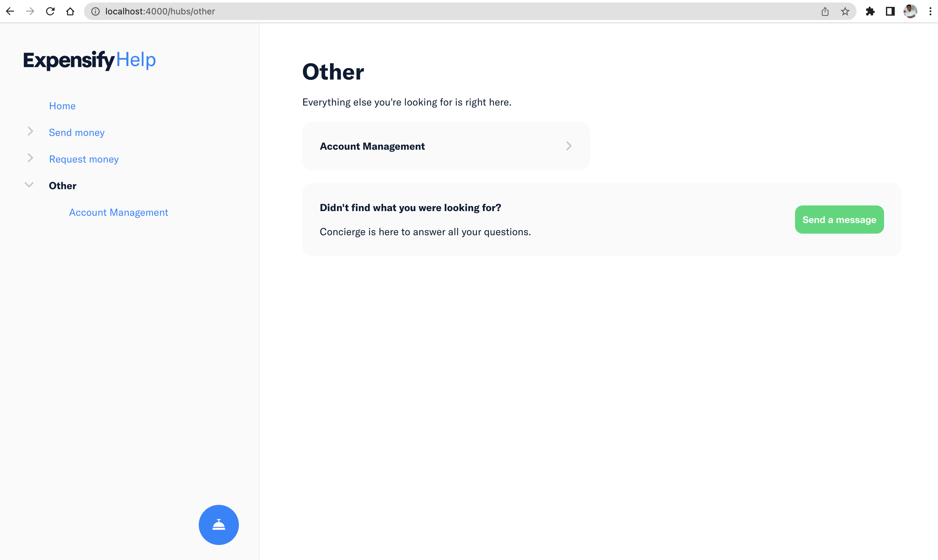
Task: Collapse the Other section chevron
Action: pyautogui.click(x=29, y=184)
